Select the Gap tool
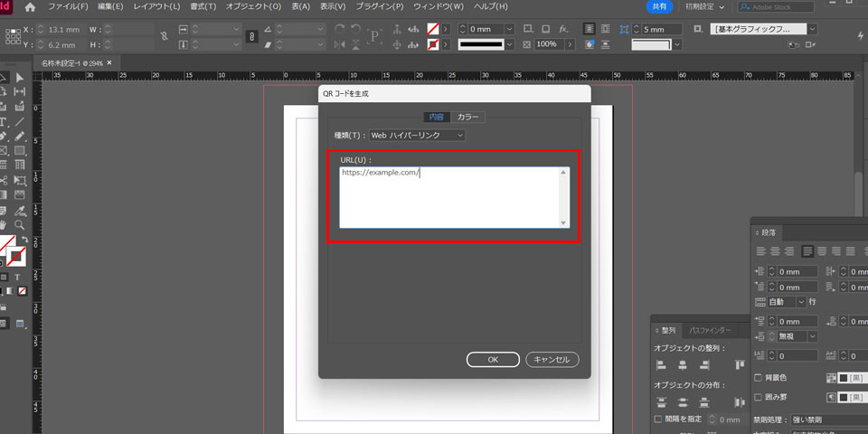Screen dimensions: 868x434 (19, 91)
